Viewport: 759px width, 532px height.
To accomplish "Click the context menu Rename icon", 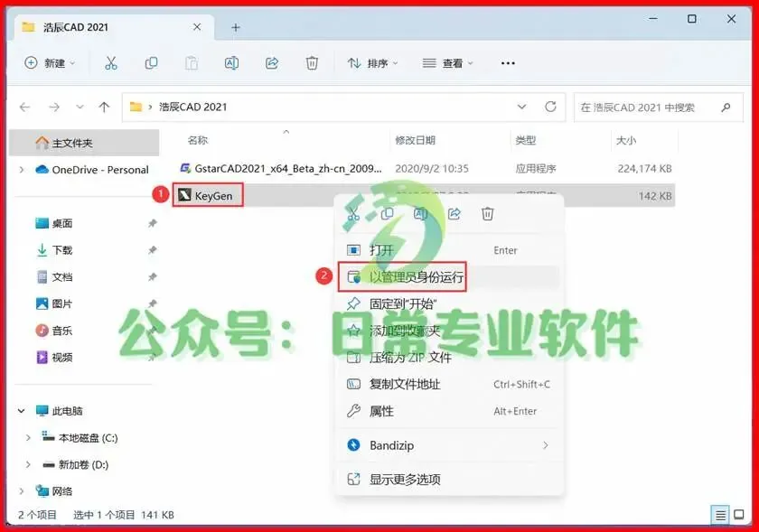I will [421, 214].
